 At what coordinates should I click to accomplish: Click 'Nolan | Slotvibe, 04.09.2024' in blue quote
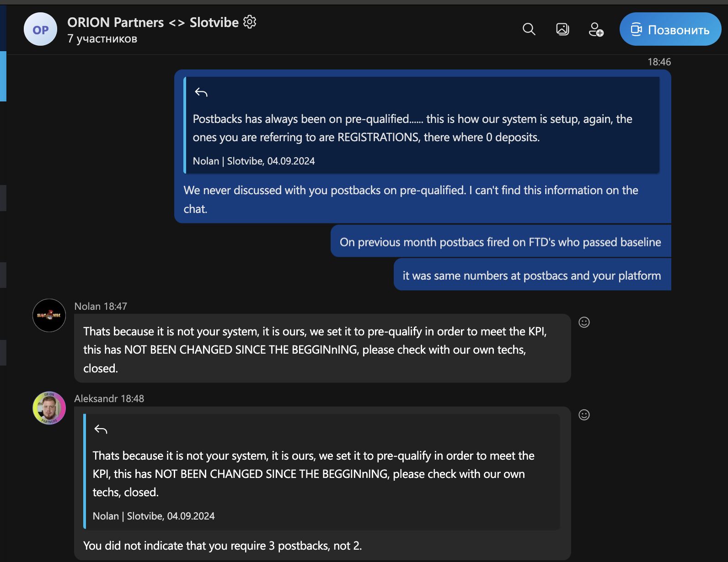254,161
